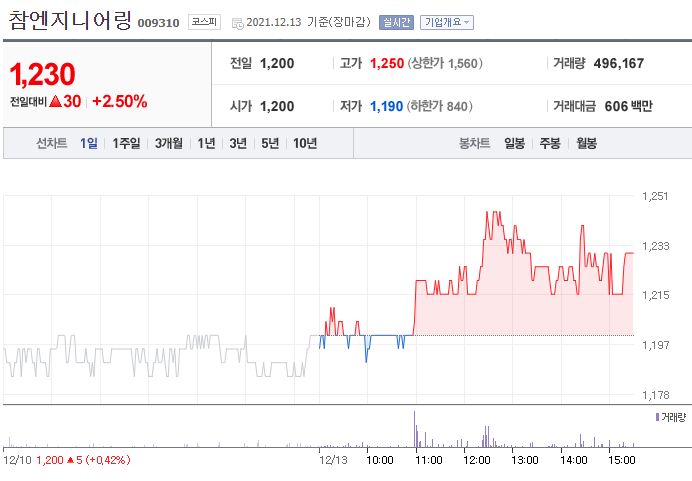Click the 거래대금 value 606 백만
This screenshot has height=481, width=692.
(628, 106)
